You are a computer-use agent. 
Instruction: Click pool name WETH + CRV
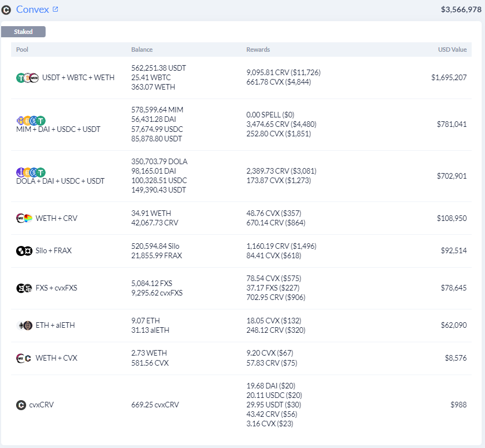[x=57, y=218]
